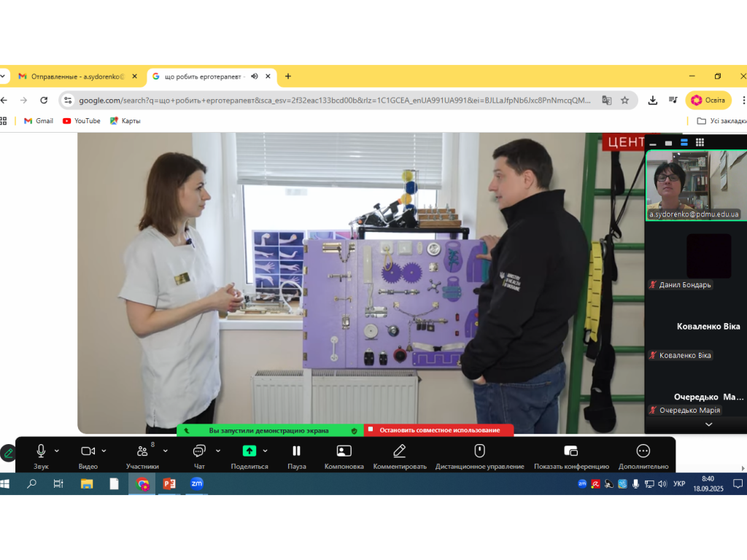747x560 pixels.
Task: Click the Комментировать pencil icon
Action: 399,451
